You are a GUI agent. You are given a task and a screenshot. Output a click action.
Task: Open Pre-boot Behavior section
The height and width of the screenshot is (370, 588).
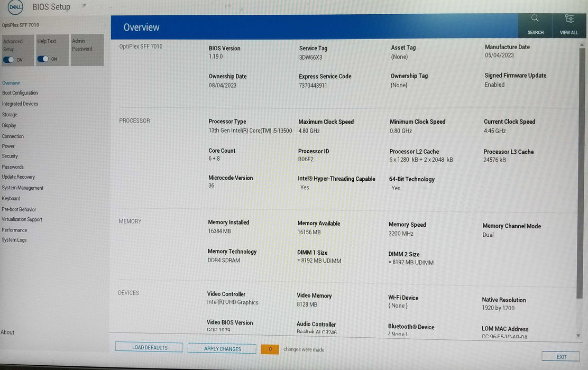click(x=19, y=209)
